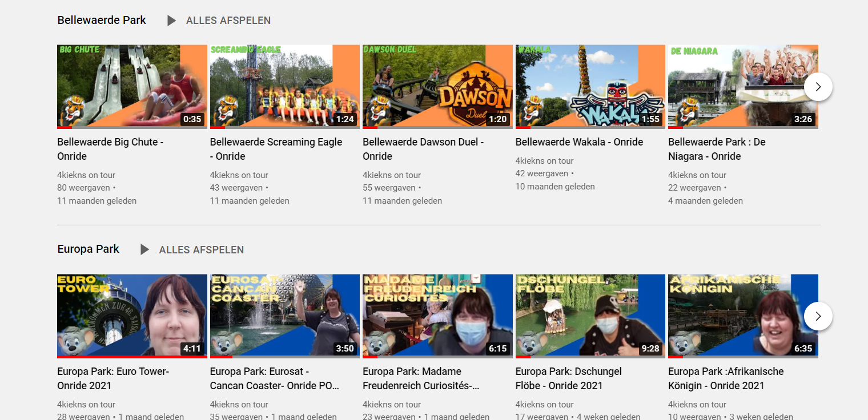Viewport: 868px width, 420px height.
Task: Click title 'Europa Park: Eurosat - Cancan Coaster'
Action: (275, 378)
